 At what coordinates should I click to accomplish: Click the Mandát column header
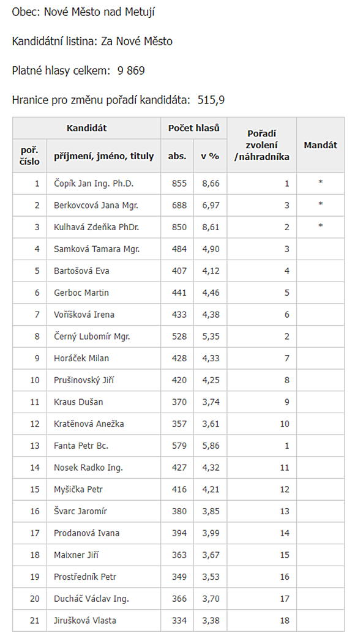(x=321, y=145)
